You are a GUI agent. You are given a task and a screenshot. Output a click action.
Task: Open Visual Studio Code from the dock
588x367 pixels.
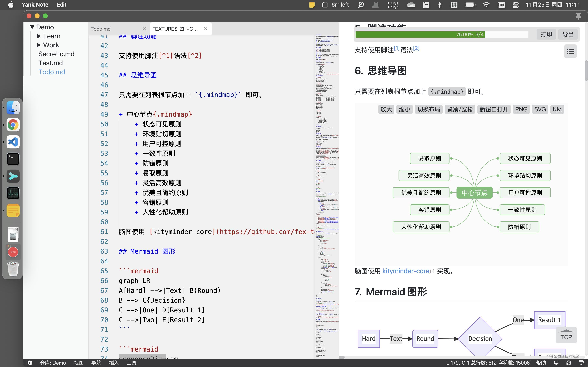coord(13,142)
